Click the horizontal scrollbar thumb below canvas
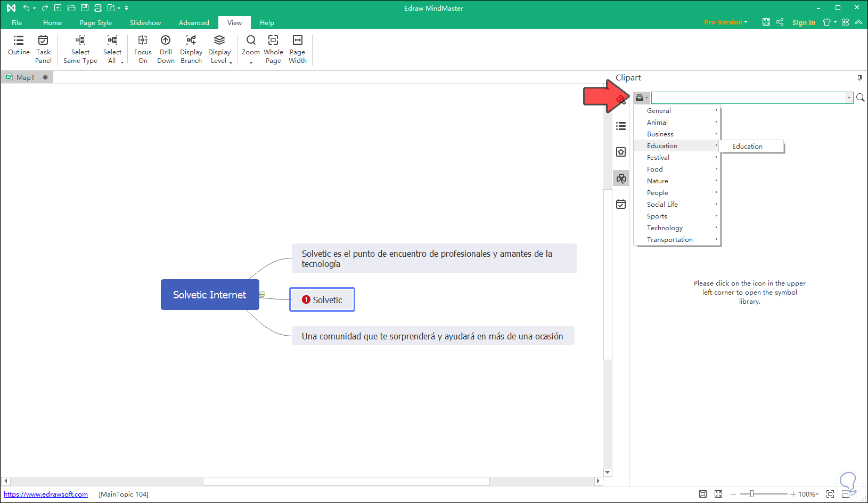Viewport: 868px width, 503px height. point(346,481)
